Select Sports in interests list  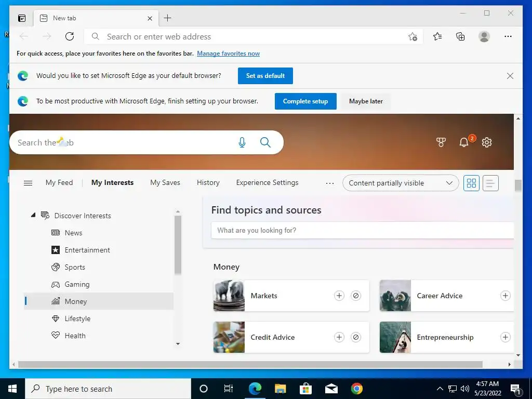point(98,267)
